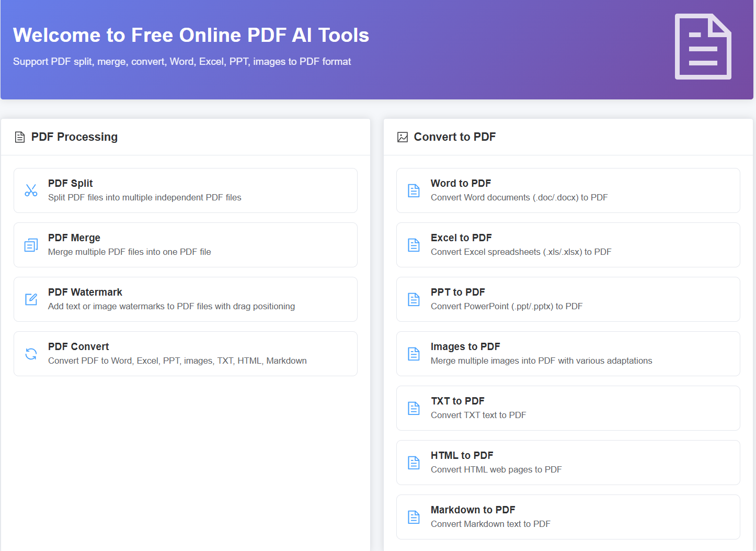Click the large document icon in banner
This screenshot has height=551, width=756.
(703, 47)
